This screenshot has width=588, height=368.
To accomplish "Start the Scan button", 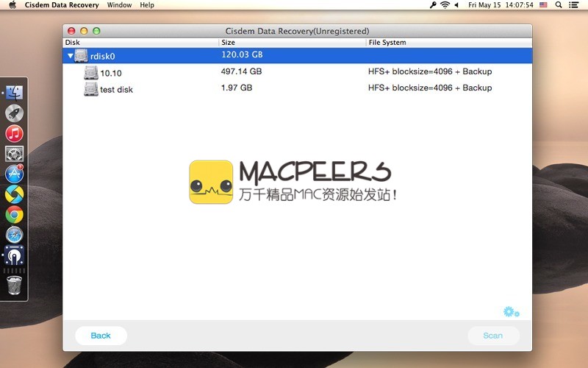I will [x=492, y=336].
